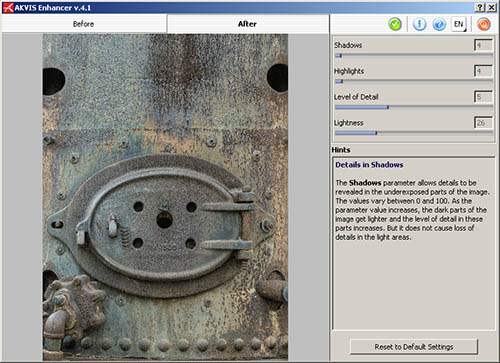Click the Lightness slider track

[414, 133]
